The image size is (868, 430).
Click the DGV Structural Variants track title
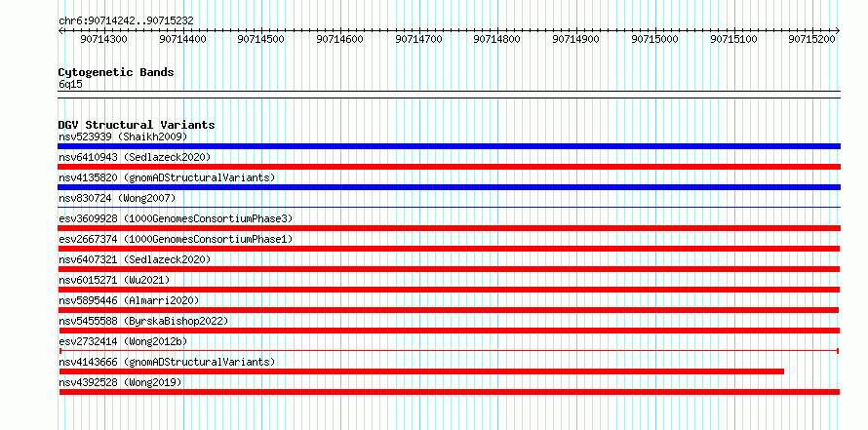click(137, 125)
